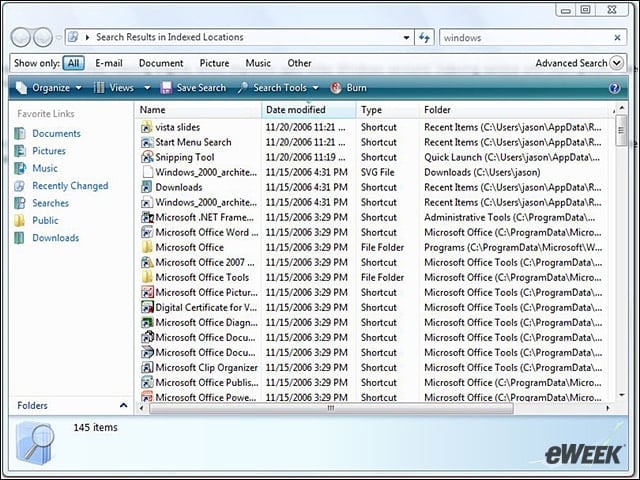Sort by the Folder column header
Image resolution: width=640 pixels, height=480 pixels.
[x=516, y=110]
